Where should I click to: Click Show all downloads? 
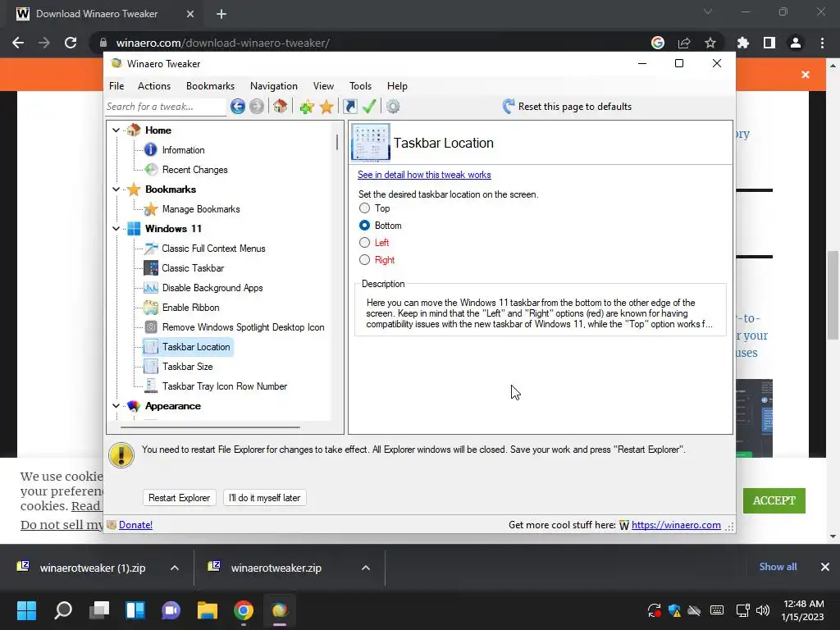[778, 567]
